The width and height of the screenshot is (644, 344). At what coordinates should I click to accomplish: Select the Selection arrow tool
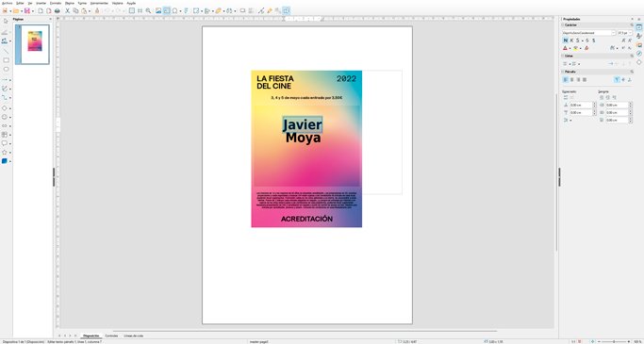tap(6, 21)
